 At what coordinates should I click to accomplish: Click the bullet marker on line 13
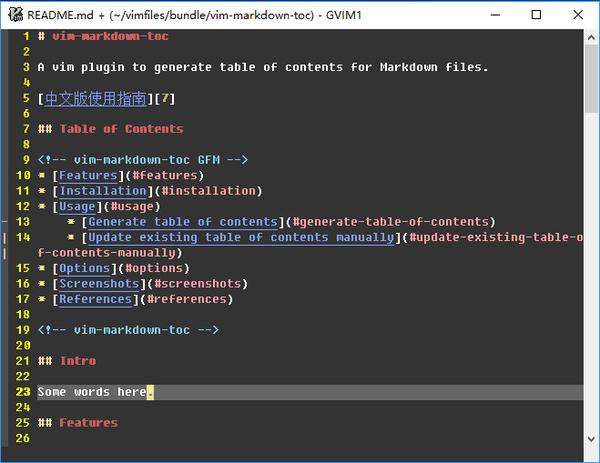[71, 222]
